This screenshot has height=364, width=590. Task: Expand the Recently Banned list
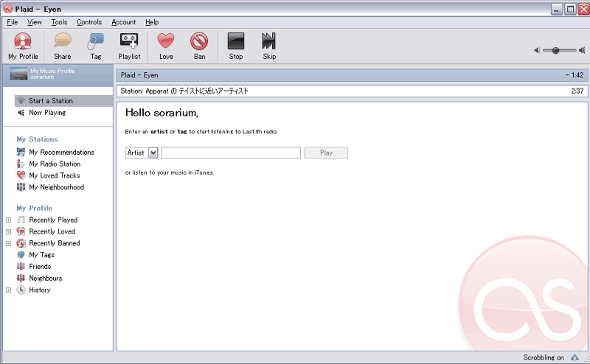tap(8, 243)
